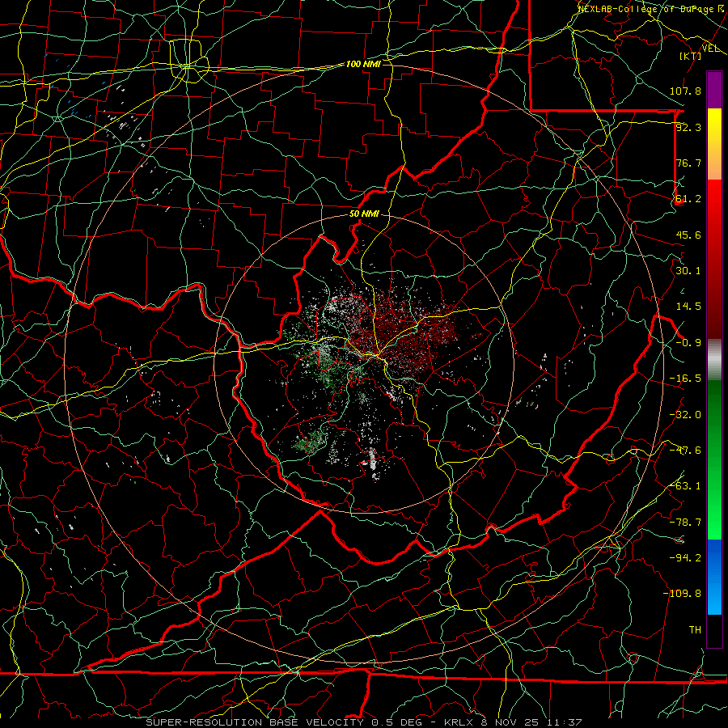Click the blue segment of the color bar
The image size is (728, 728).
(x=714, y=577)
